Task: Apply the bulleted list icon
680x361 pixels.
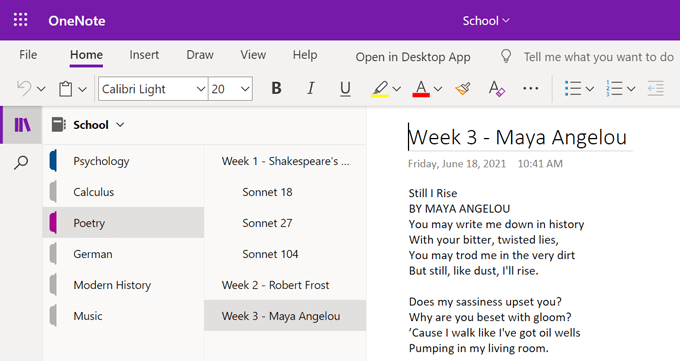Action: 573,89
